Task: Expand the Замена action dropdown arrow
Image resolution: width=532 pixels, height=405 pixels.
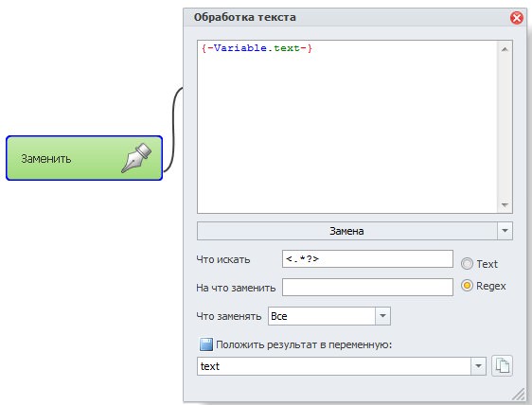Action: pyautogui.click(x=505, y=231)
